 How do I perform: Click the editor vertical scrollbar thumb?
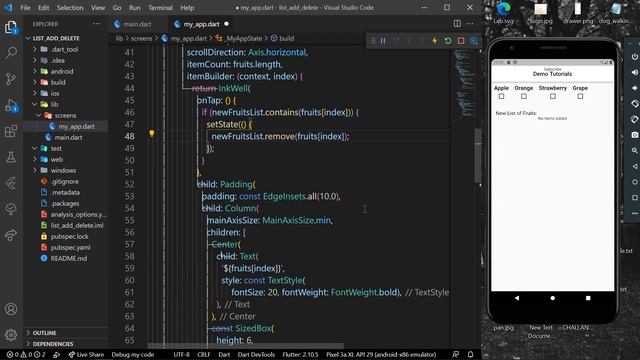pos(478,156)
